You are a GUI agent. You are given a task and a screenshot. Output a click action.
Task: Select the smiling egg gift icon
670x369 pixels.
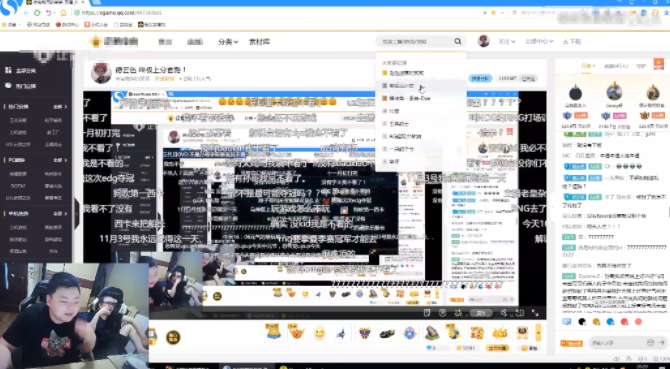[x=319, y=333]
